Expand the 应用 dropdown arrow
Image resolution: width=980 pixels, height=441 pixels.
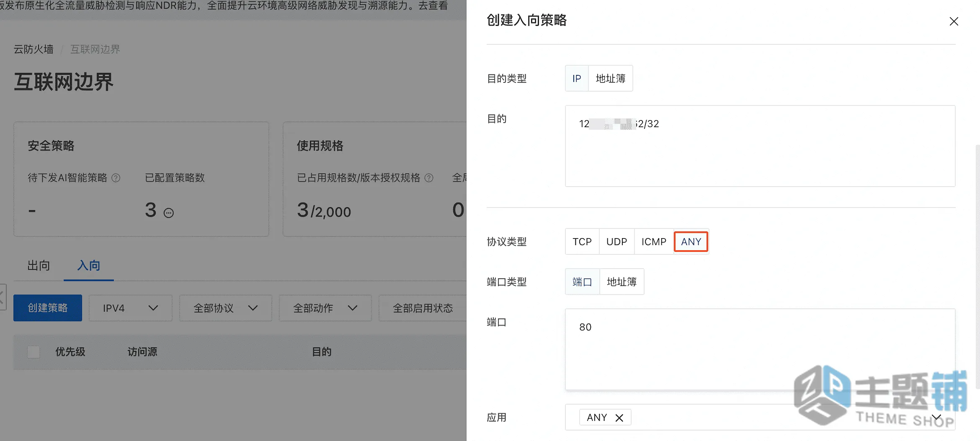pos(936,418)
